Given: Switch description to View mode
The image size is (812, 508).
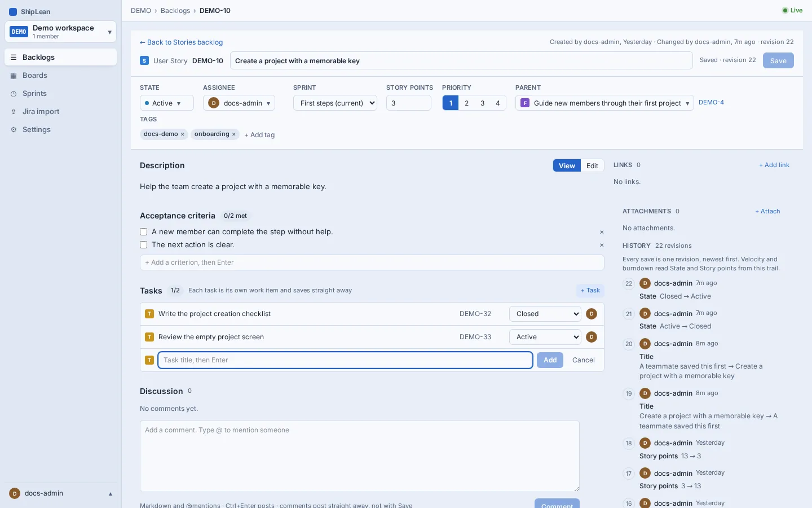Looking at the screenshot, I should (x=567, y=165).
